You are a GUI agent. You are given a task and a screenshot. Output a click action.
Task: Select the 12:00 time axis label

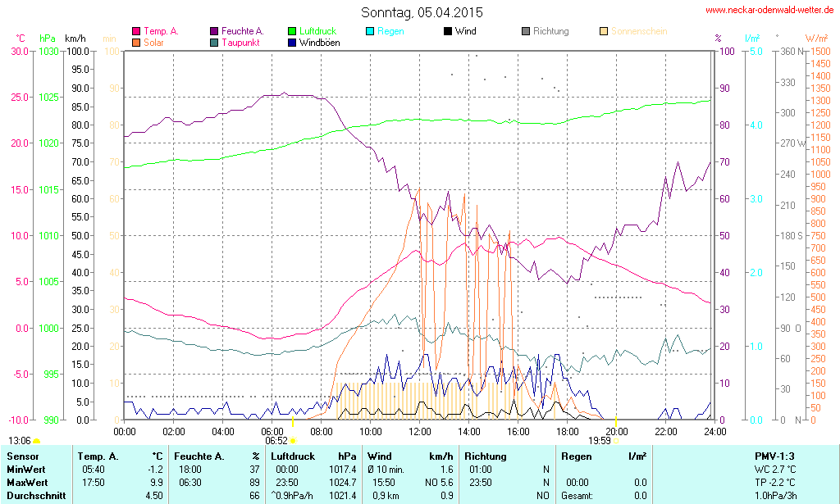[x=419, y=431]
